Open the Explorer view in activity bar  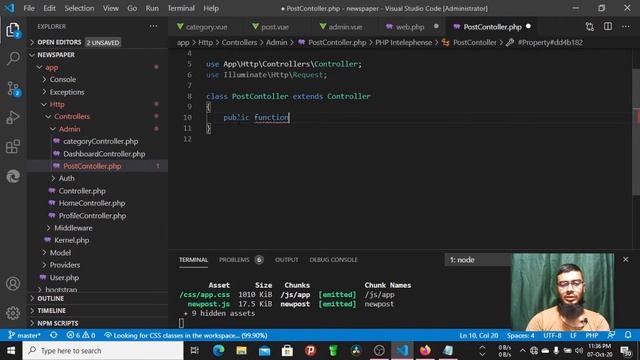click(x=13, y=30)
